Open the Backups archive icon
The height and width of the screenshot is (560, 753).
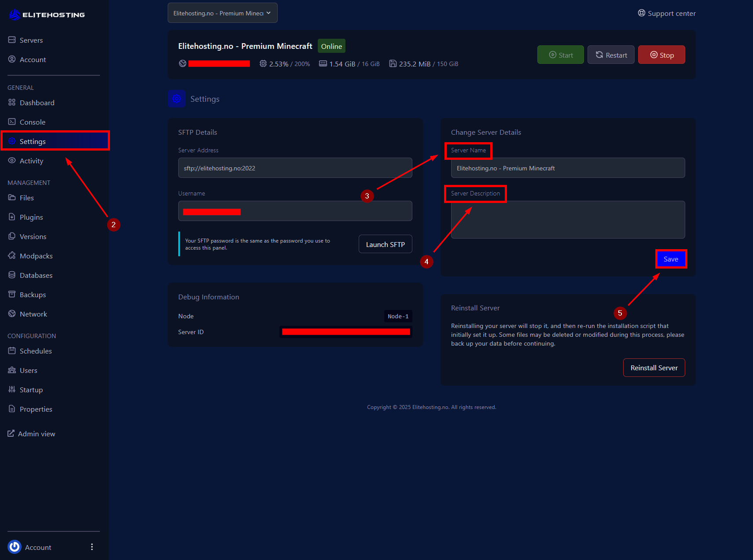pyautogui.click(x=12, y=295)
